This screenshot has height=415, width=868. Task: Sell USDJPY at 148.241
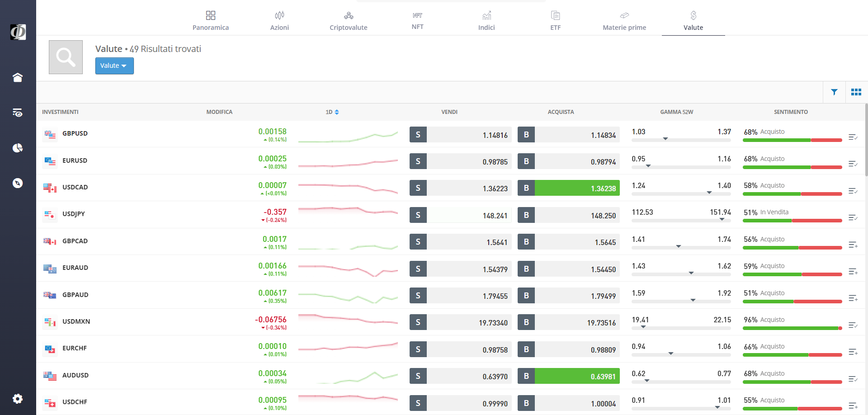point(461,215)
